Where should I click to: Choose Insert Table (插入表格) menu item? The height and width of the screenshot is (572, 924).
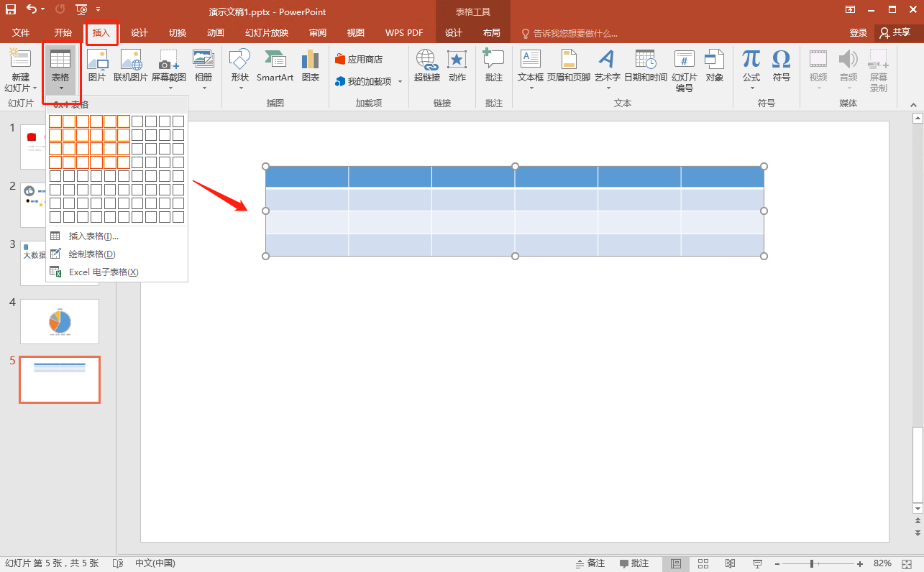tap(116, 236)
